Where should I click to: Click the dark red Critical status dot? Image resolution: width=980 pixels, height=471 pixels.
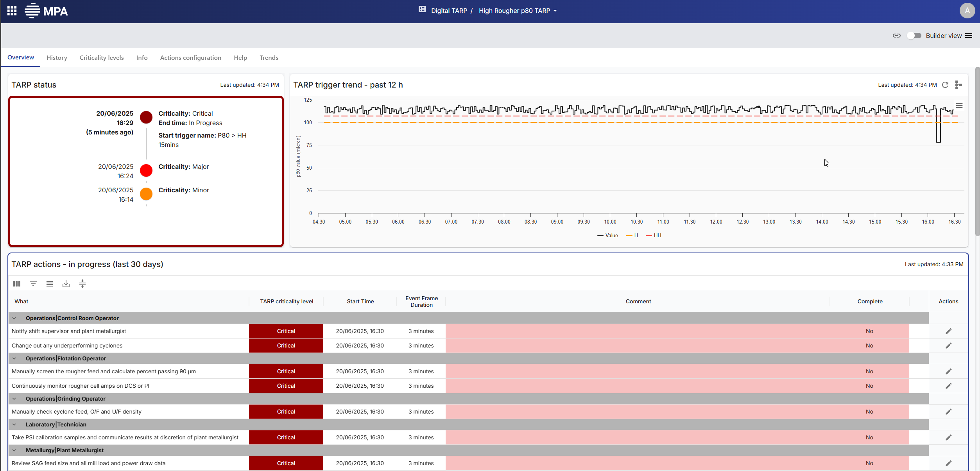coord(146,117)
